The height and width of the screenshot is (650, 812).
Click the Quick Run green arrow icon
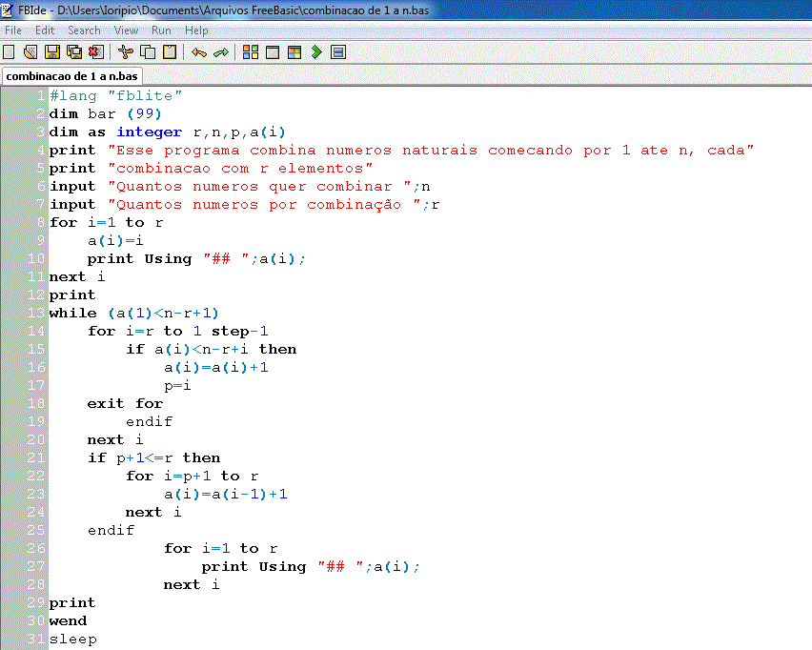pos(316,51)
